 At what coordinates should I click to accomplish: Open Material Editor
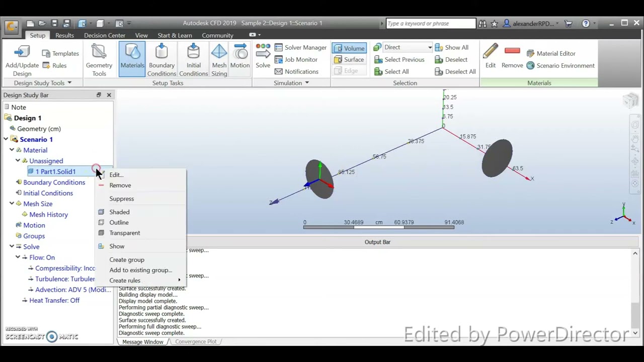coord(551,53)
